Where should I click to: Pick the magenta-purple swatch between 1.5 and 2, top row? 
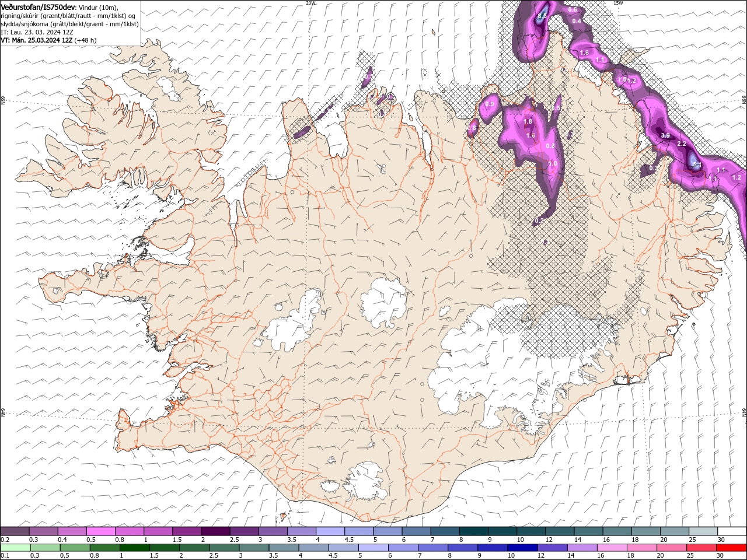187,531
